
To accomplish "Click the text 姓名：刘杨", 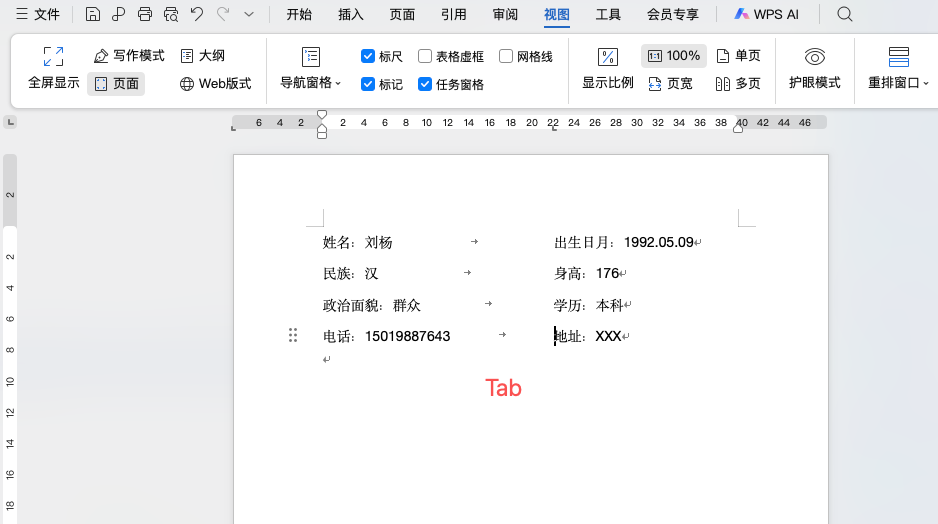I will pos(357,242).
